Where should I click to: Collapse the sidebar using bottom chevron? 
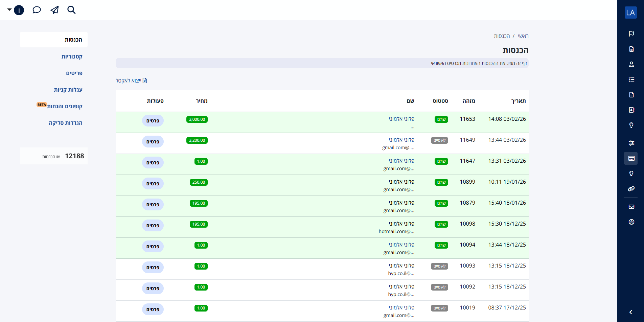click(x=631, y=312)
